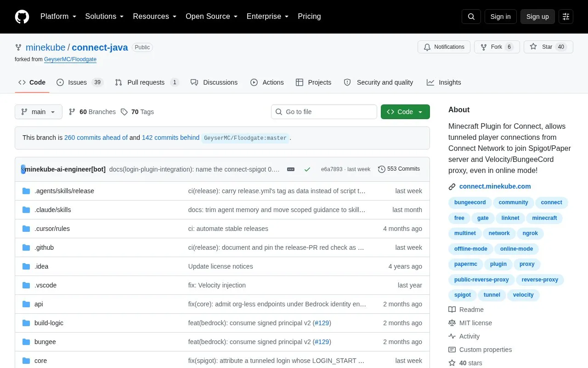Open the 553 Commits history
The image size is (588, 368).
(399, 169)
